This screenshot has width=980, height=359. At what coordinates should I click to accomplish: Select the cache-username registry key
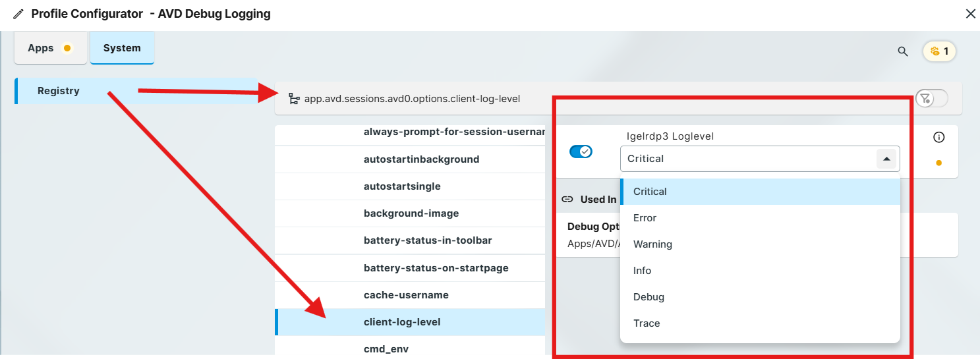coord(406,295)
